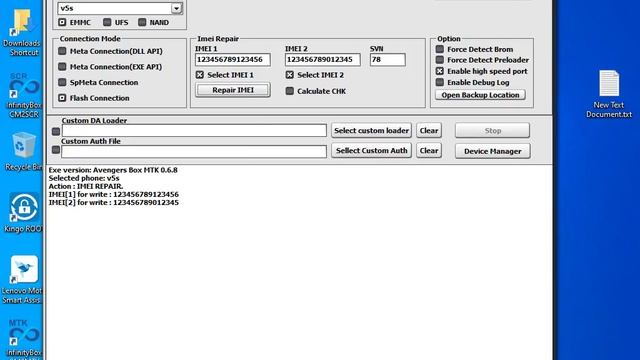Expand the v5s phone model dropdown

(x=176, y=8)
